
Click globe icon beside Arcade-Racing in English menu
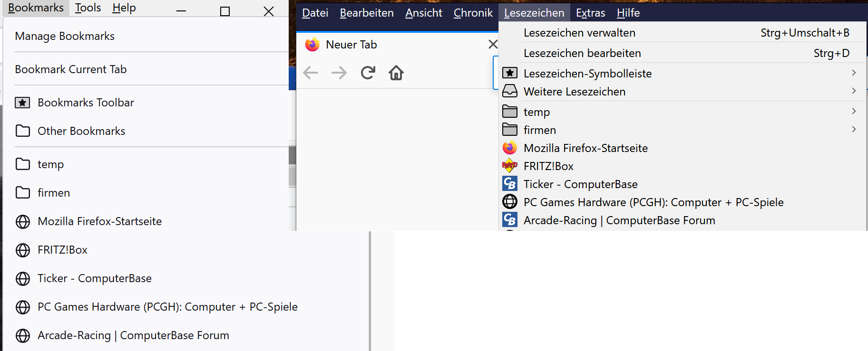(22, 335)
